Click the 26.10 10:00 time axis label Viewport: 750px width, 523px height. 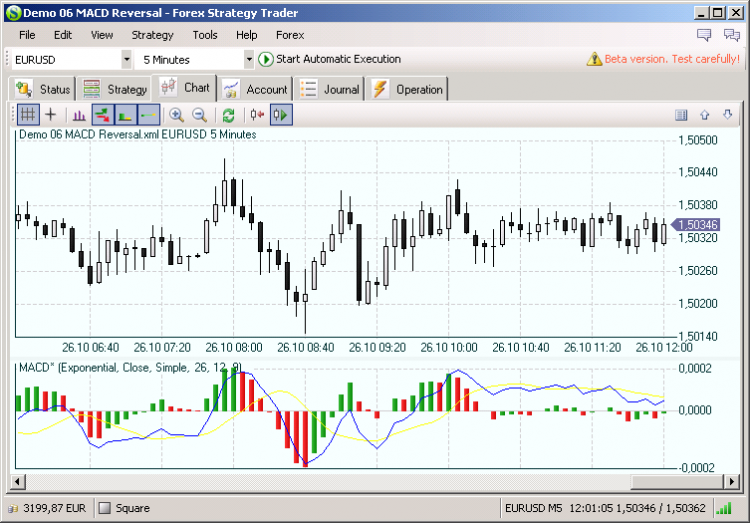(449, 347)
